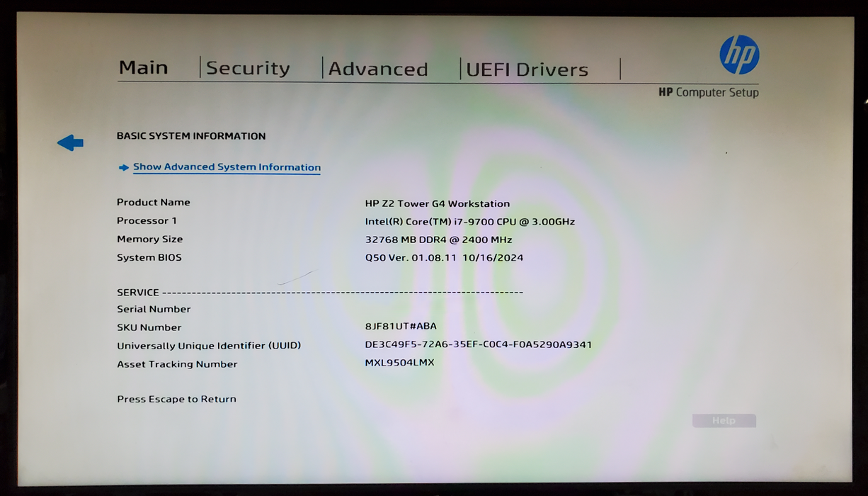The height and width of the screenshot is (496, 868).
Task: Click the Processor 1 label
Action: [x=147, y=220]
